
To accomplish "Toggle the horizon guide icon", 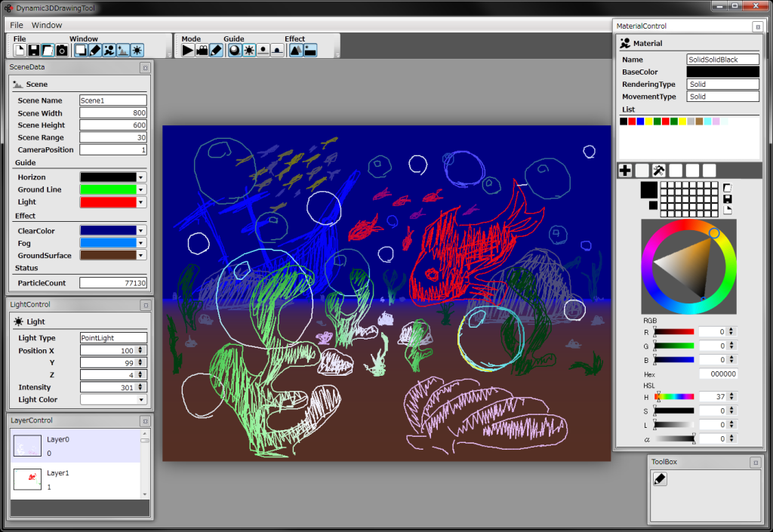I will [x=277, y=51].
